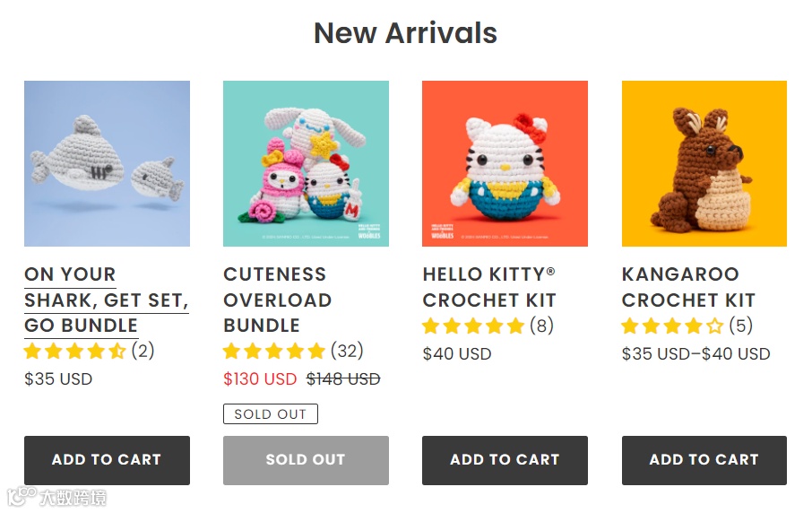Click the Cuteness Overload star rating

(x=274, y=351)
